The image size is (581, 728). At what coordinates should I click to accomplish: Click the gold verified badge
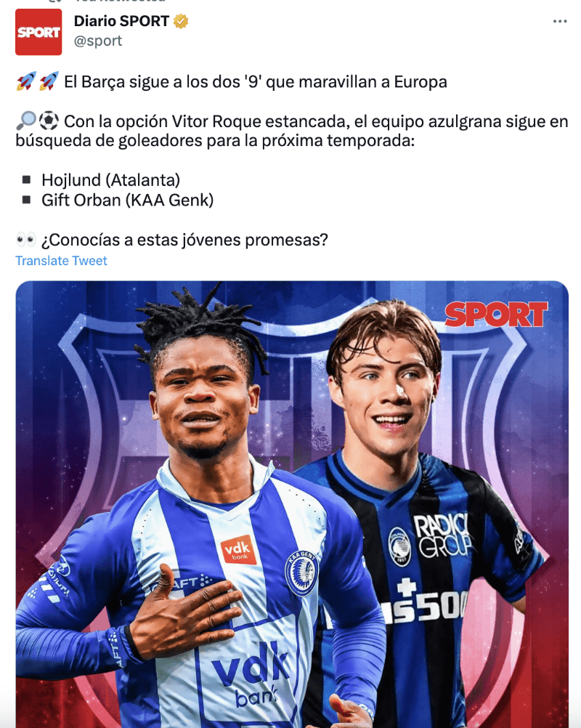181,21
